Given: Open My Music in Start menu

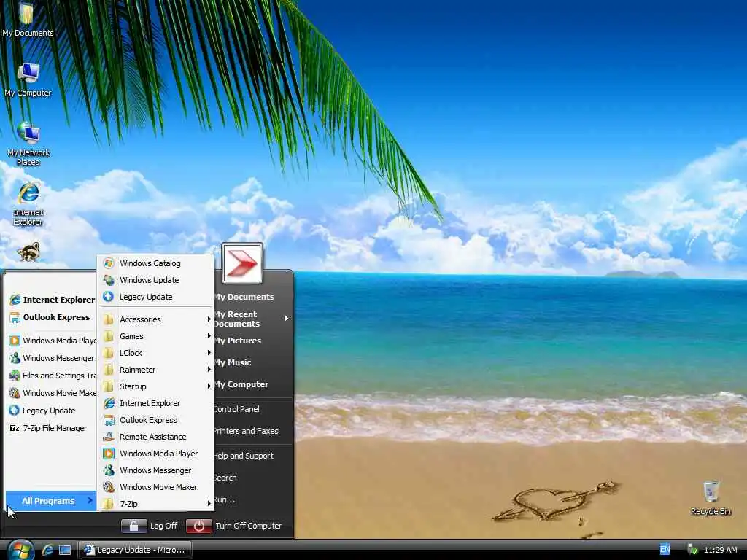Looking at the screenshot, I should point(252,362).
